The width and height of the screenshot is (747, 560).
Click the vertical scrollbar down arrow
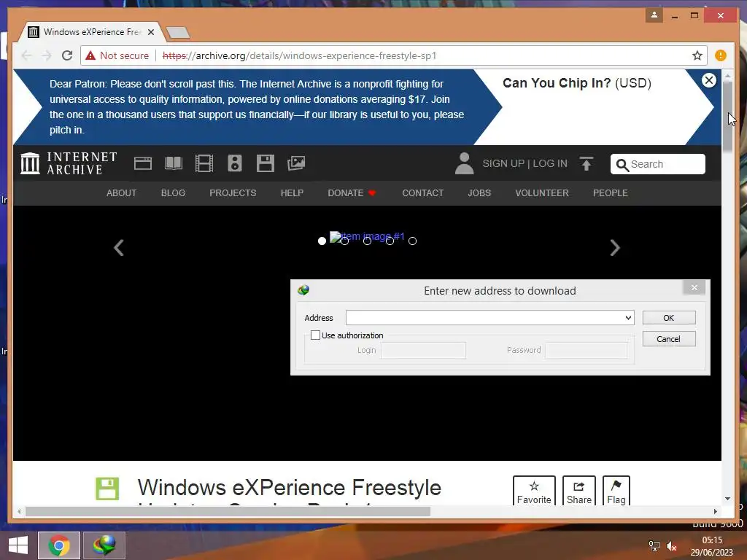click(x=727, y=499)
